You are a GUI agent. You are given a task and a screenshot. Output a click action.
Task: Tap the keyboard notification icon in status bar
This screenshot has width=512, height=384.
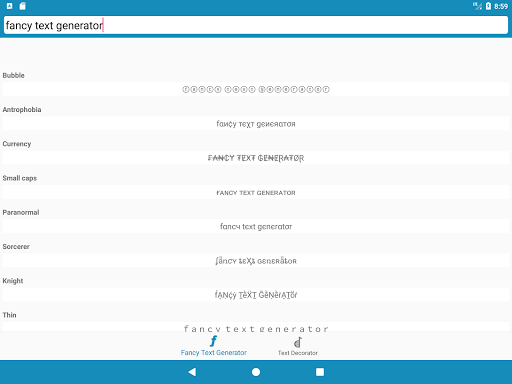pyautogui.click(x=9, y=6)
